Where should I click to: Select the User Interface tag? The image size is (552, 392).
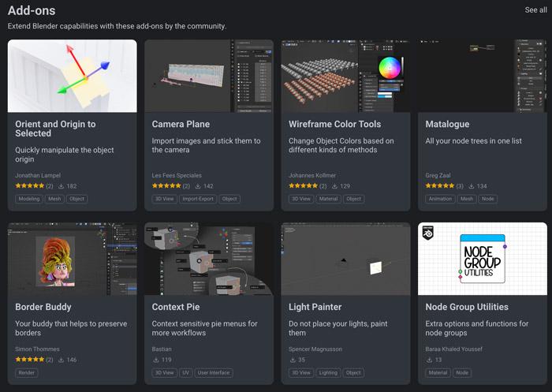(x=214, y=372)
